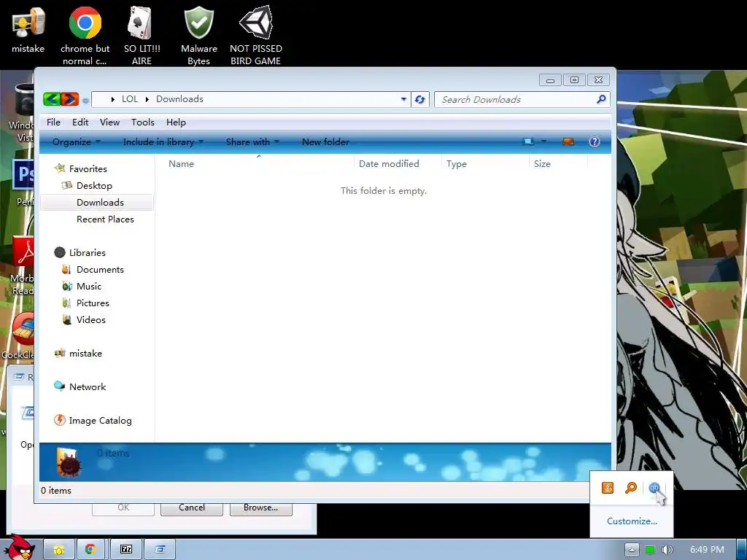Screen dimensions: 747x560
Task: Select 'mistake' in the navigation pane
Action: click(85, 354)
